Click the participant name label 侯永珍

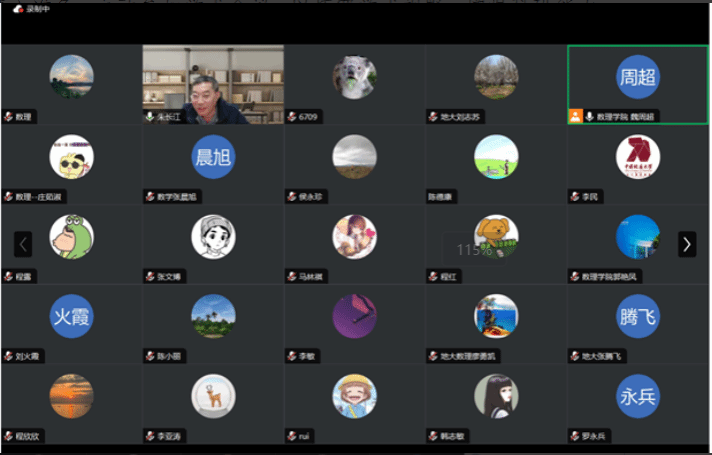click(312, 197)
